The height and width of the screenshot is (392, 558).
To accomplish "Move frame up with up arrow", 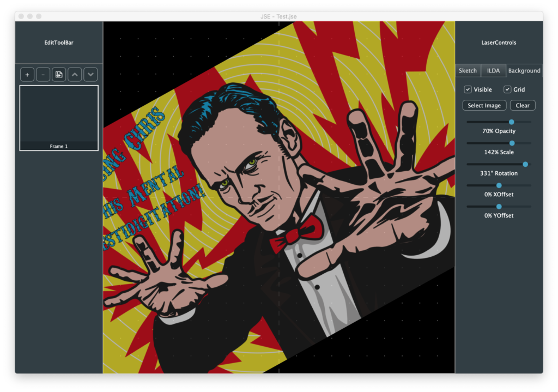I will (75, 75).
